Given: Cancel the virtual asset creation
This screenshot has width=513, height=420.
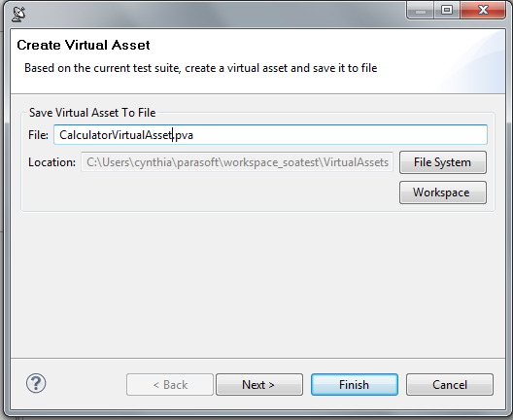Looking at the screenshot, I should [450, 385].
